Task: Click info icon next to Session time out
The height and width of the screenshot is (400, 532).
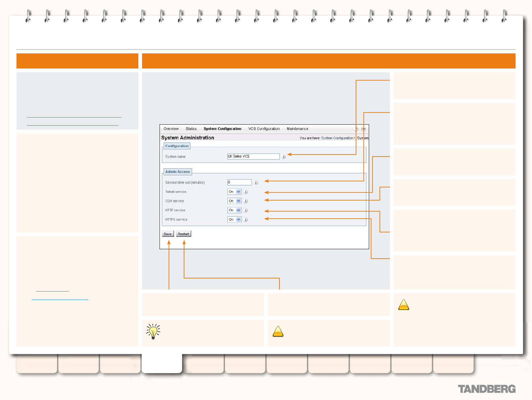Action: (256, 182)
